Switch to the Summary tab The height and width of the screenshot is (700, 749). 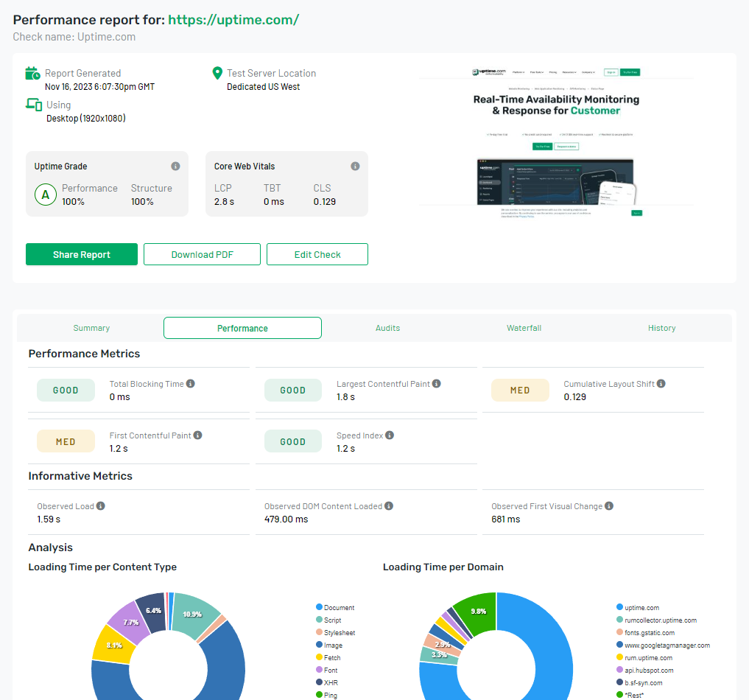[x=91, y=327]
